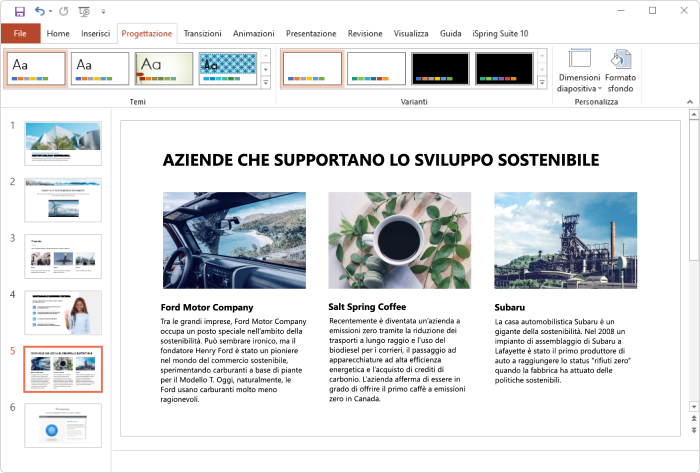The width and height of the screenshot is (700, 473).
Task: Select slide 3 thumbnail with three photos
Action: [x=63, y=256]
